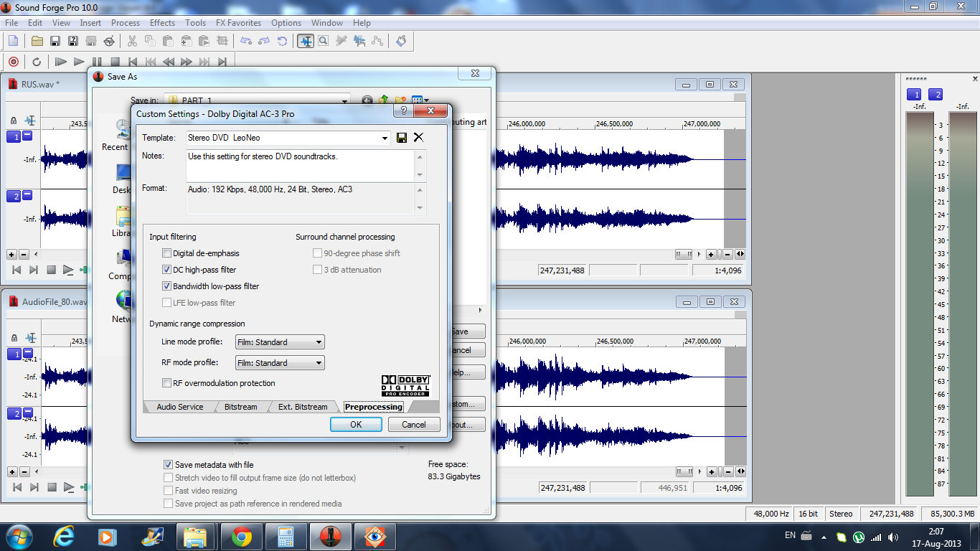This screenshot has height=551, width=980.
Task: Switch to the Ext. Bitstream tab
Action: [x=303, y=407]
